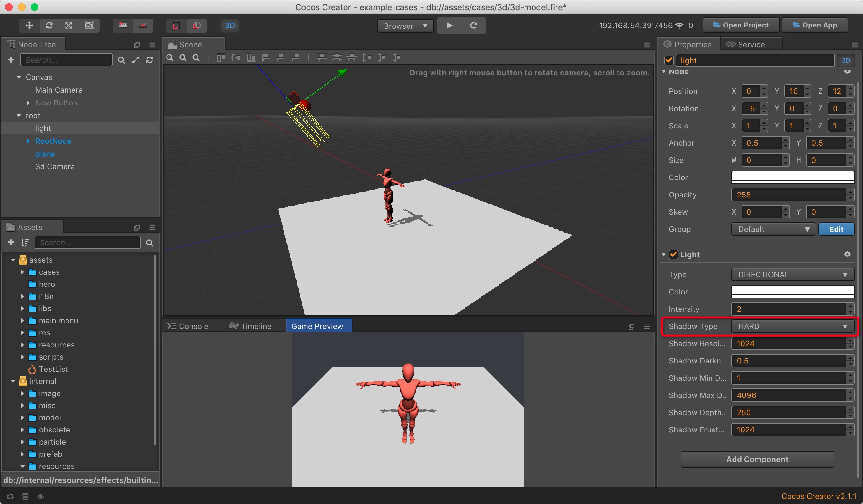This screenshot has height=504, width=863.
Task: Click the scale tool icon in toolbar
Action: [x=69, y=25]
